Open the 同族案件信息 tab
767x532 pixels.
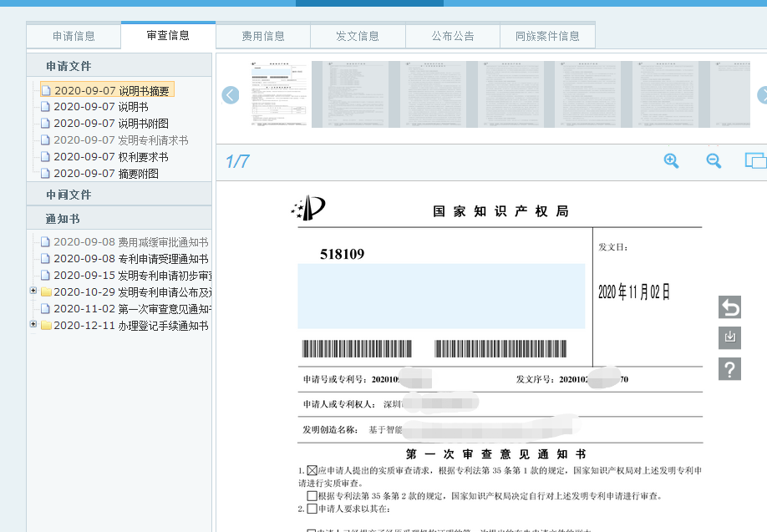547,35
